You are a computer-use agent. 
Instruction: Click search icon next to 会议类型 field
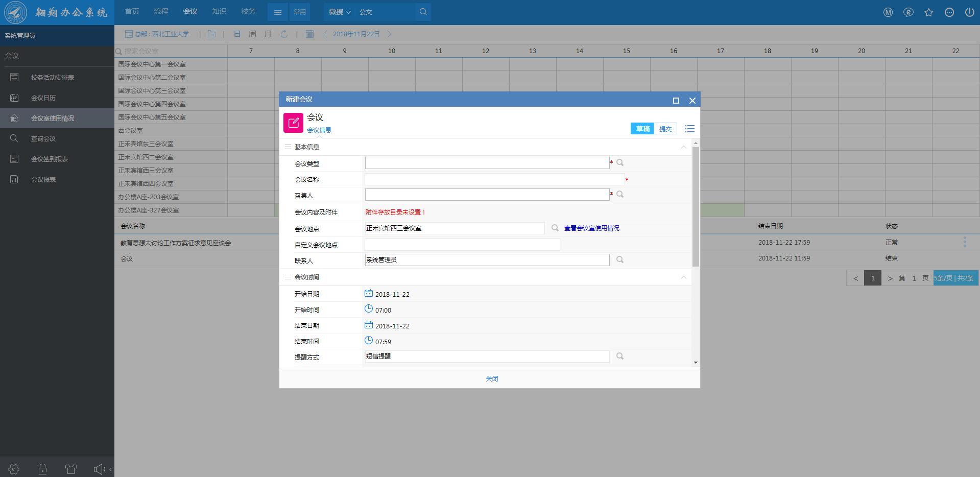pos(620,163)
